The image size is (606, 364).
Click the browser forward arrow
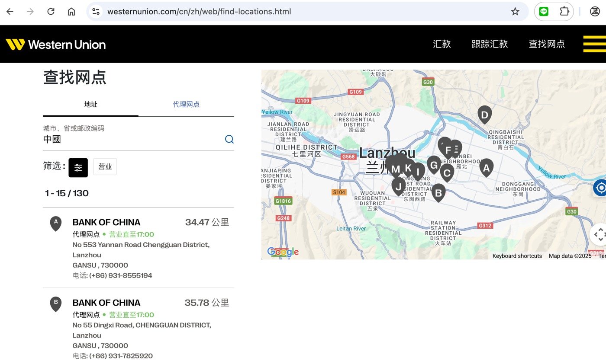[30, 12]
